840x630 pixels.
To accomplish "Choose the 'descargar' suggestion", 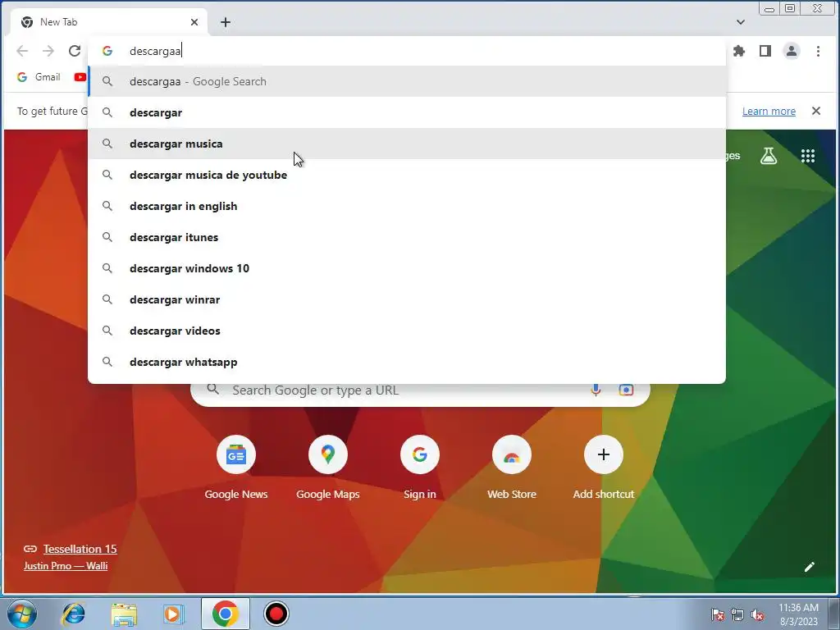I will 407,112.
